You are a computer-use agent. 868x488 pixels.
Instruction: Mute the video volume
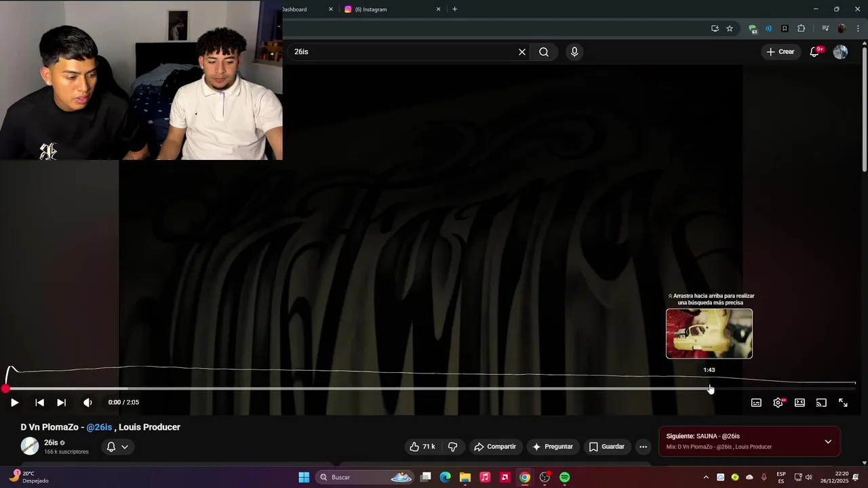(x=87, y=403)
